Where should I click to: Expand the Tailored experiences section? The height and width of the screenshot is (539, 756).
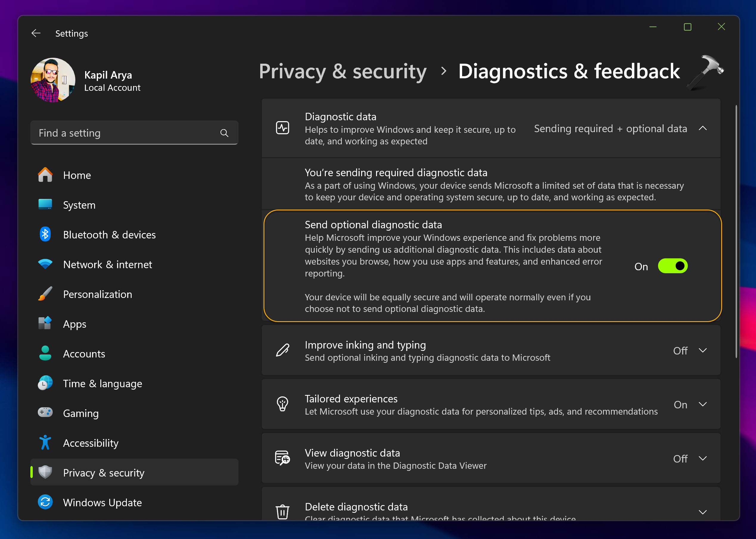703,404
